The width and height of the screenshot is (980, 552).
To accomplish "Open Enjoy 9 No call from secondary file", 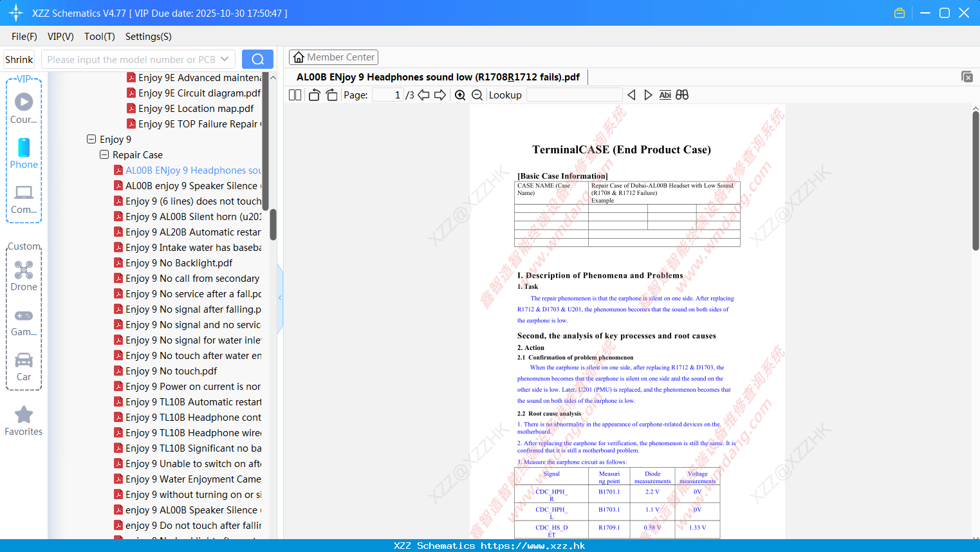I will point(187,278).
